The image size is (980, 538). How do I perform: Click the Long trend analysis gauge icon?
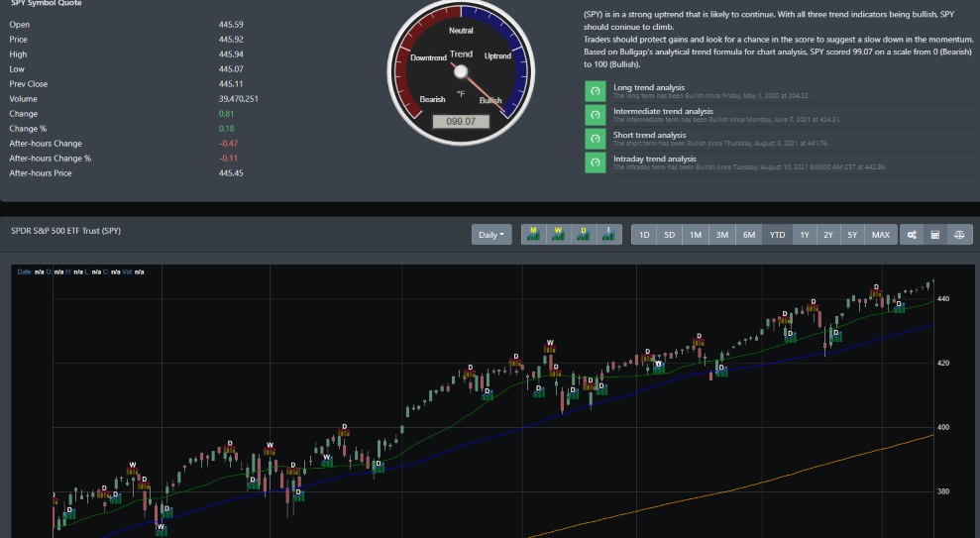[595, 91]
